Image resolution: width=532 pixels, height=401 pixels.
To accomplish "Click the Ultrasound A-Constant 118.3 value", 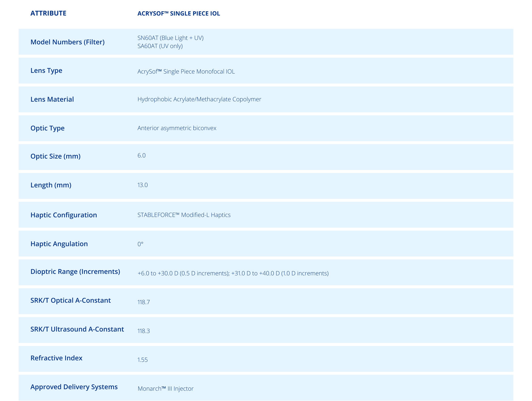I will [x=143, y=331].
